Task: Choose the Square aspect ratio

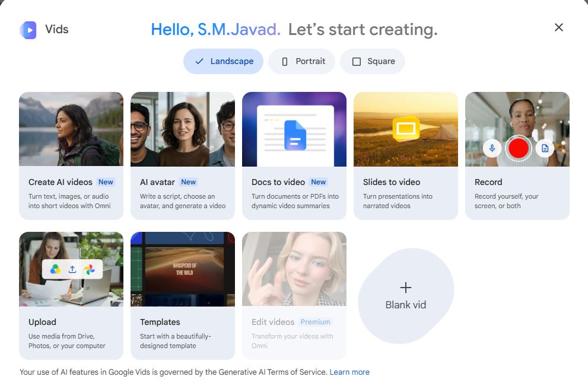Action: click(x=373, y=61)
